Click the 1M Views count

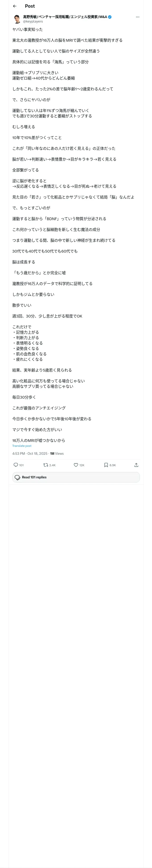57,454
